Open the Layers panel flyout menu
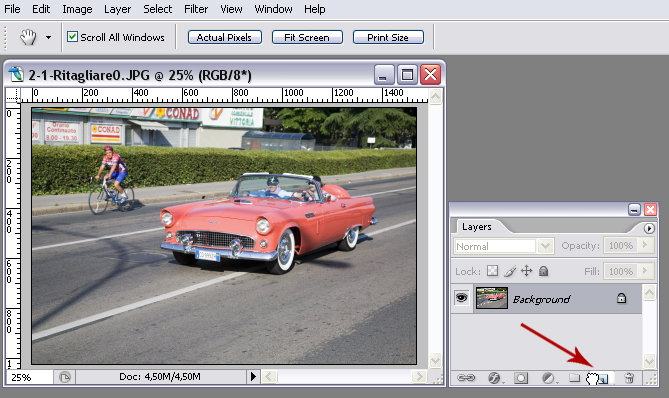The image size is (669, 398). [x=649, y=228]
